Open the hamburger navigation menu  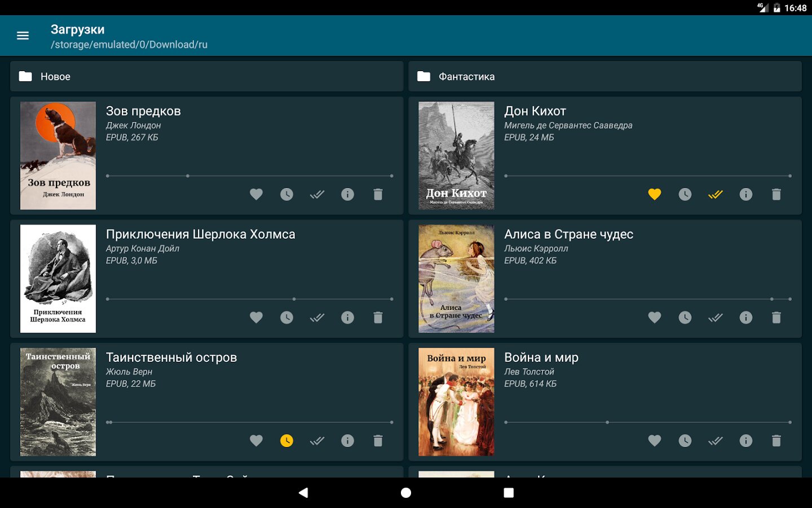coord(23,36)
